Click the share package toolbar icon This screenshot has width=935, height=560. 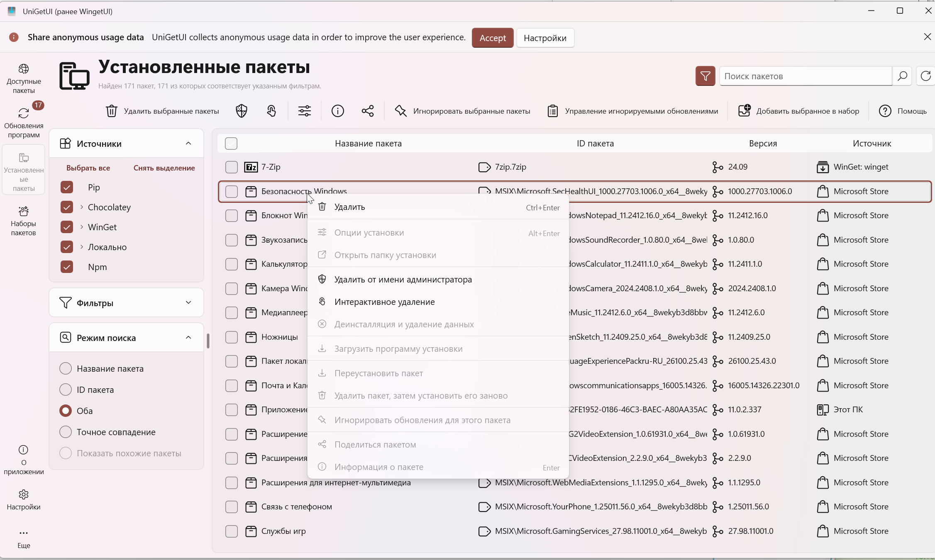(x=368, y=111)
